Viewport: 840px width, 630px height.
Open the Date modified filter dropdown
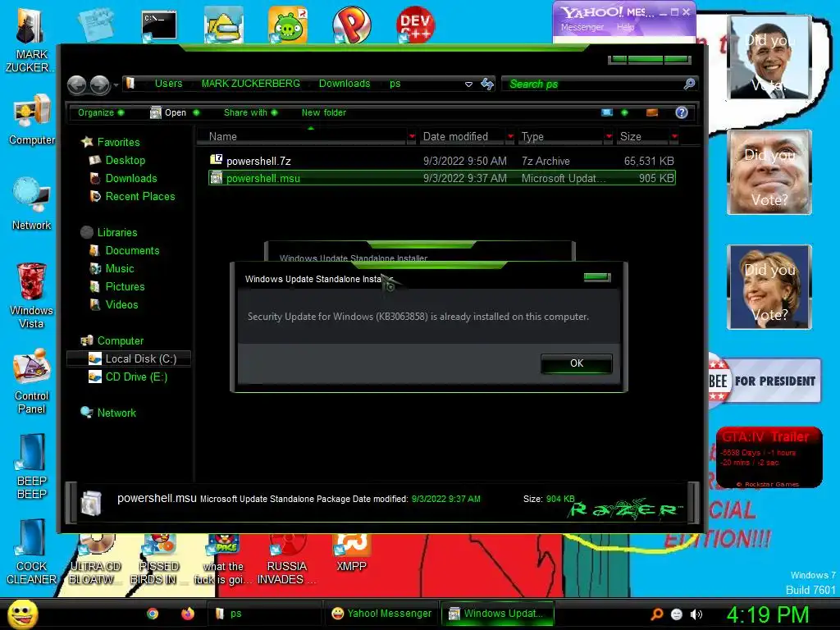click(x=510, y=137)
